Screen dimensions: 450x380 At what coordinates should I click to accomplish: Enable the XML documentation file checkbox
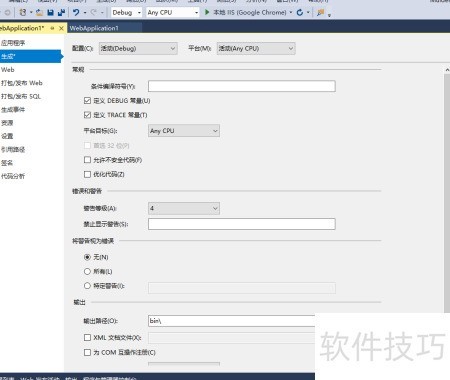(87, 338)
